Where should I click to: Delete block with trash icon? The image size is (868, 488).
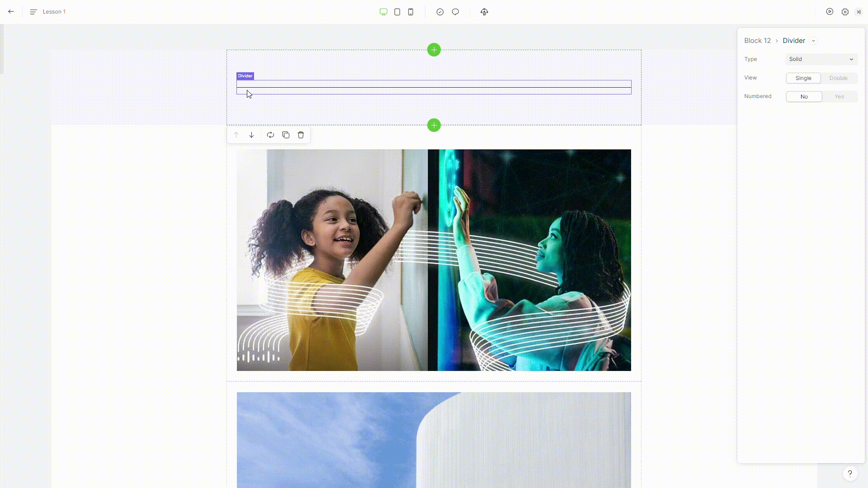coord(301,135)
